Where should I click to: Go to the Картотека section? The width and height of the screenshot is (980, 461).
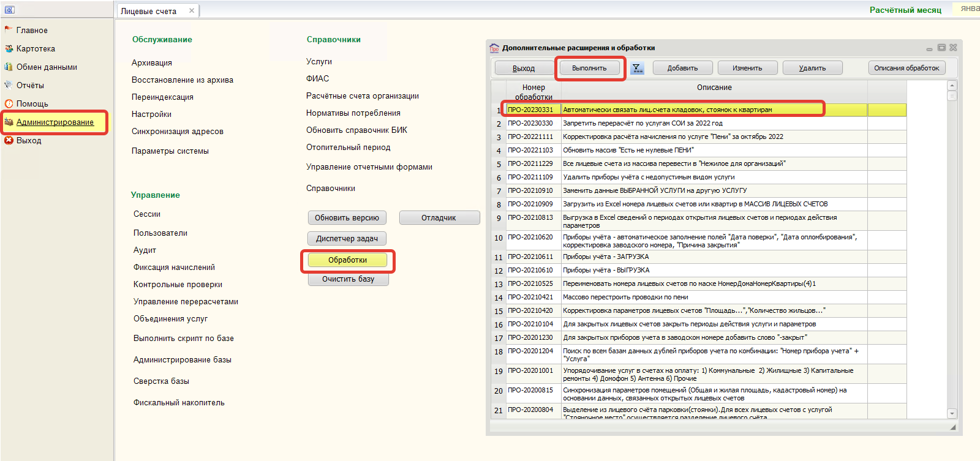click(x=36, y=48)
